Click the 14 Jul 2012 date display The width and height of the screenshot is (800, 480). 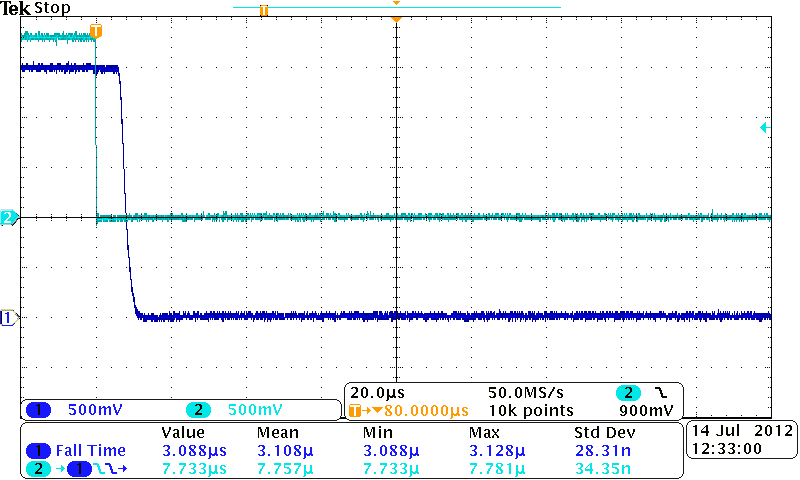pos(741,431)
